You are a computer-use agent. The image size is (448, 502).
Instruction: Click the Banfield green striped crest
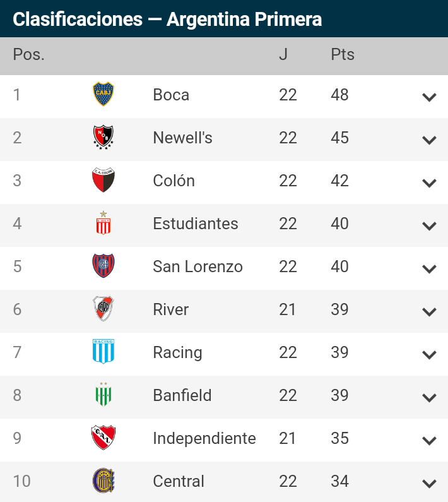[x=103, y=395]
